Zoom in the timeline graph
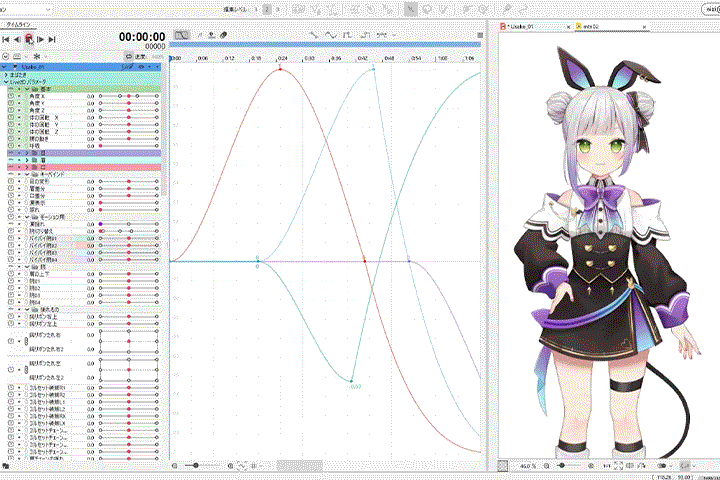The width and height of the screenshot is (720, 480). click(230, 466)
